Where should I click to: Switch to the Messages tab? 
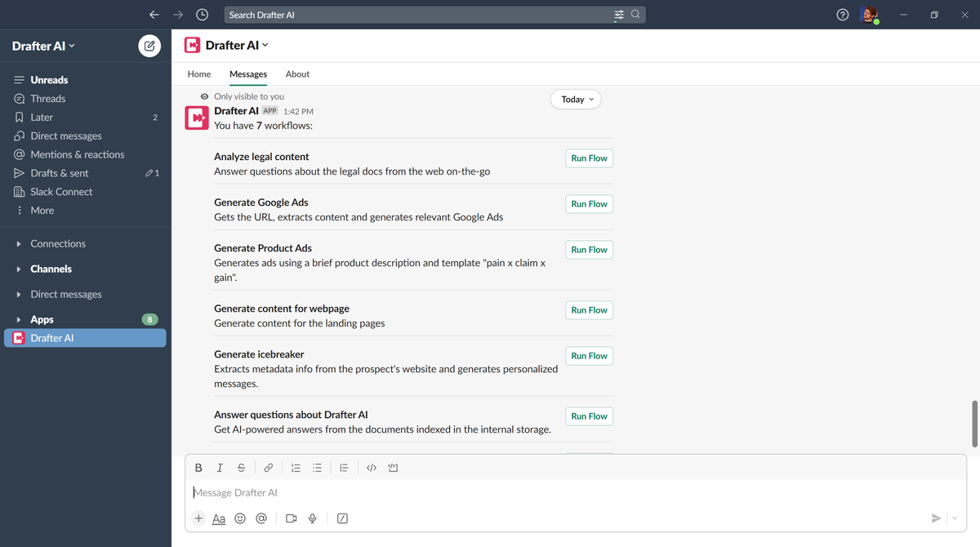click(248, 73)
